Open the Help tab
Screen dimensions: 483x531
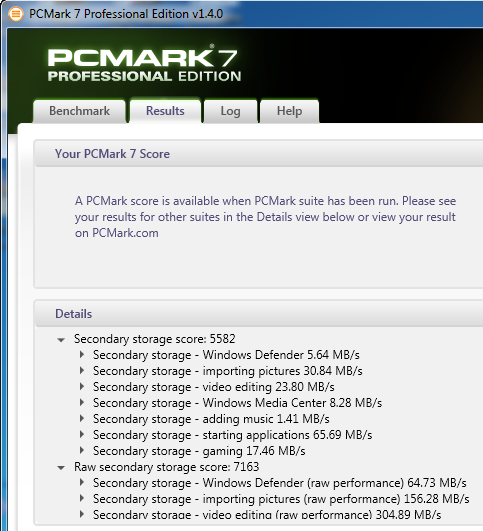[289, 111]
